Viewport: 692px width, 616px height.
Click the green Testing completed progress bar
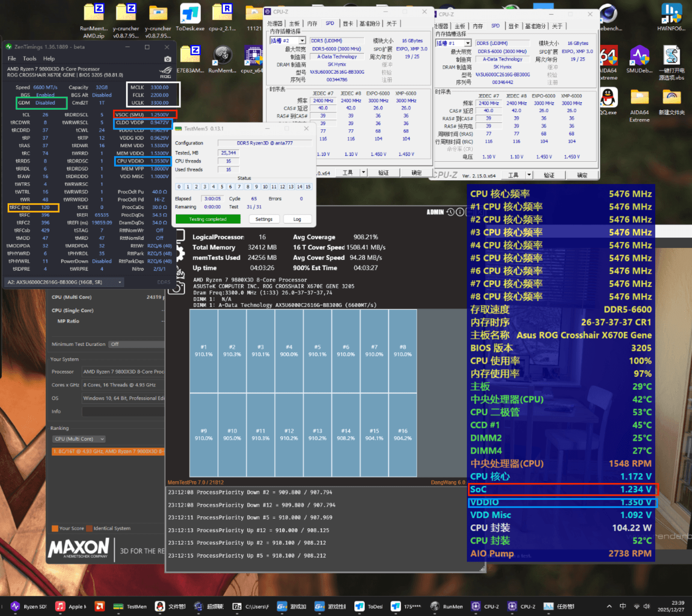[208, 219]
